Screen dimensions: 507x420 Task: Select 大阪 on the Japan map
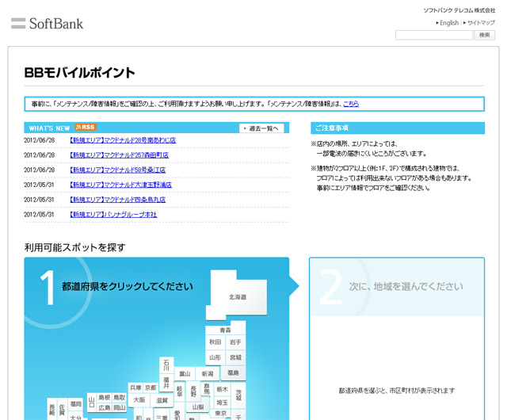click(139, 399)
